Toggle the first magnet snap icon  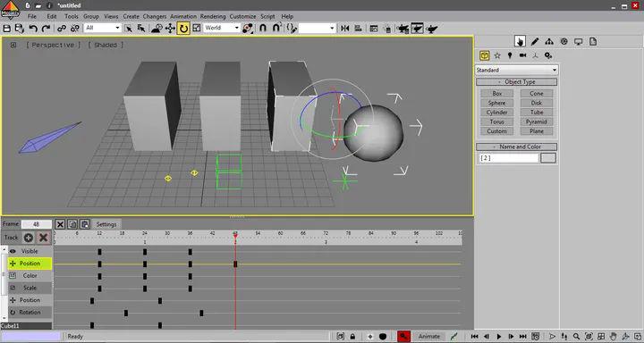pyautogui.click(x=263, y=29)
